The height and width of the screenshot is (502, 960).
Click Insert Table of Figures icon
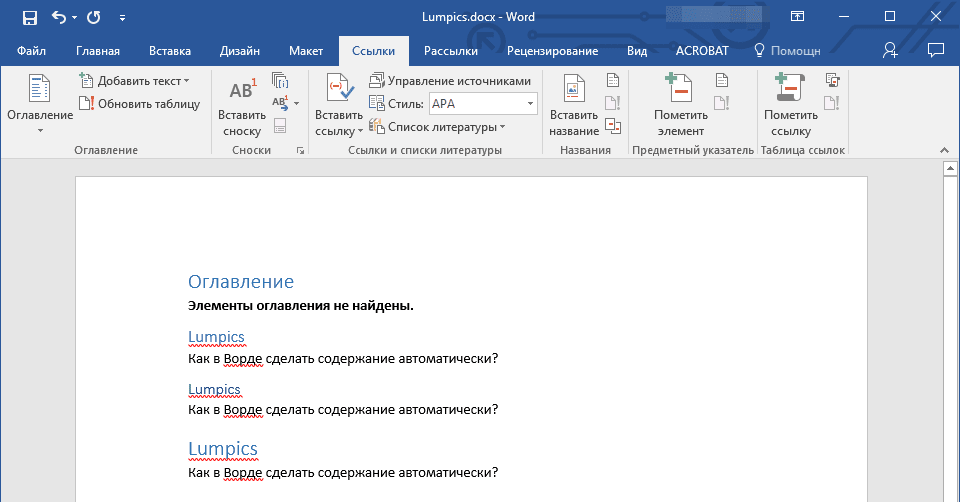point(613,80)
